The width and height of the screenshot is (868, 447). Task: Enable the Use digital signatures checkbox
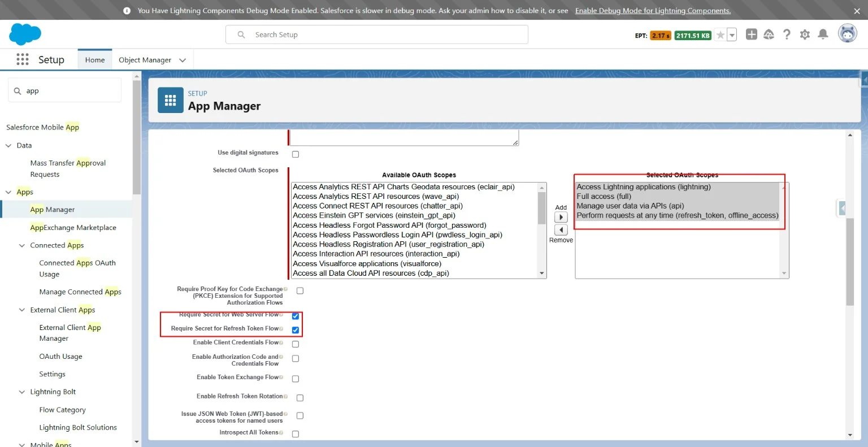[296, 154]
